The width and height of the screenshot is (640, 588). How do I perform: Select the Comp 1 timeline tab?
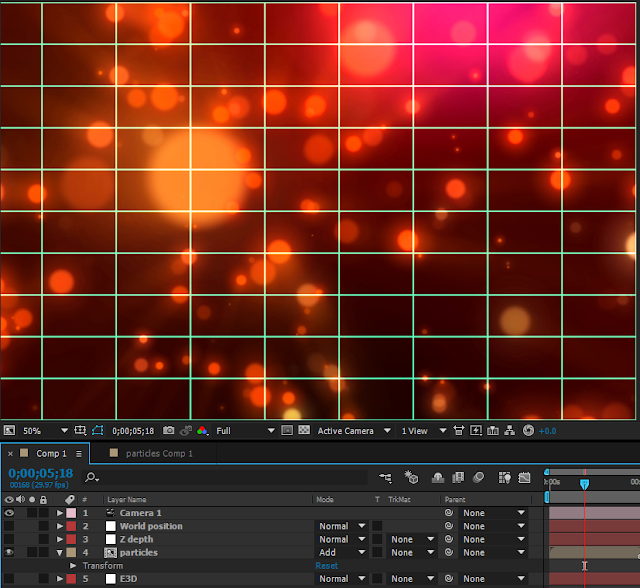[50, 454]
